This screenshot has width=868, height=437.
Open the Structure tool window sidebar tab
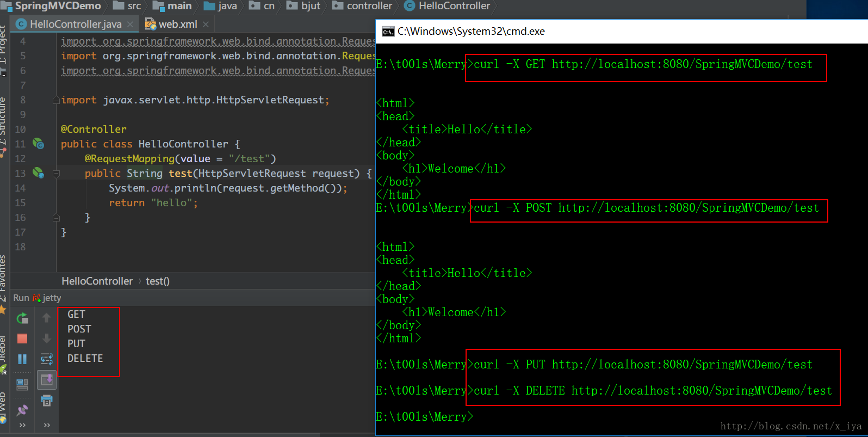pyautogui.click(x=4, y=126)
